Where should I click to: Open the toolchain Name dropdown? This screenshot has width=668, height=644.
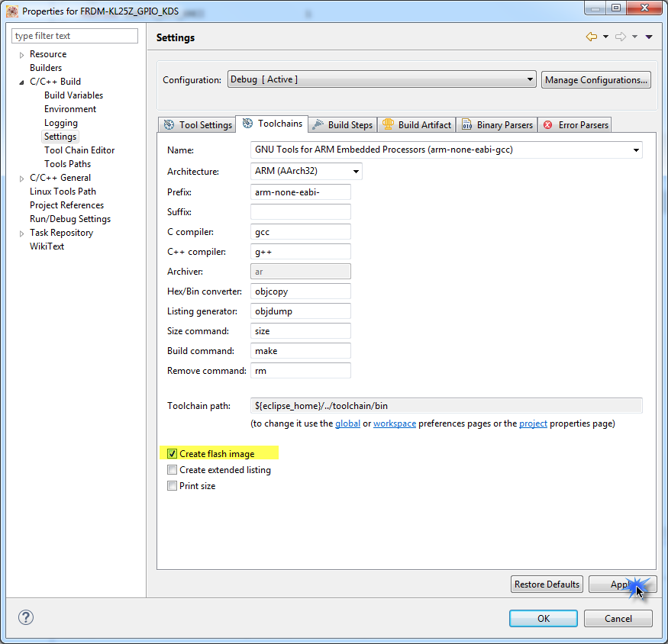pyautogui.click(x=447, y=150)
